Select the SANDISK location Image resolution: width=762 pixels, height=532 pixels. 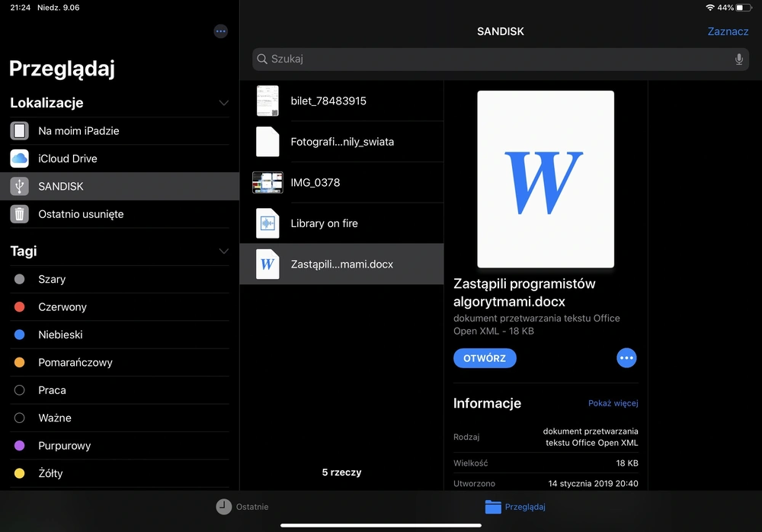click(x=120, y=186)
